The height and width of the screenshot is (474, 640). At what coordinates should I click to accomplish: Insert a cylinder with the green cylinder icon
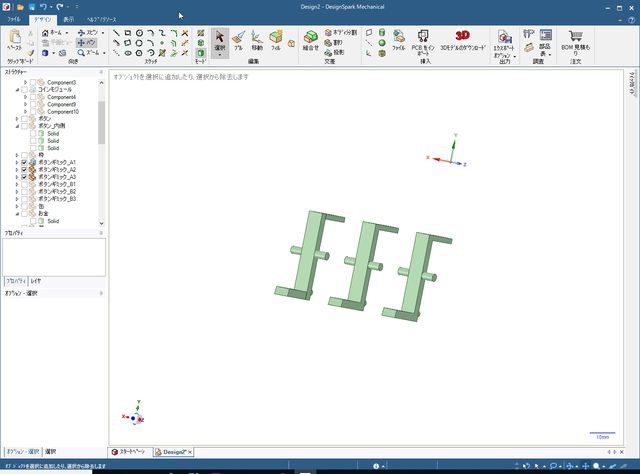pos(382,33)
